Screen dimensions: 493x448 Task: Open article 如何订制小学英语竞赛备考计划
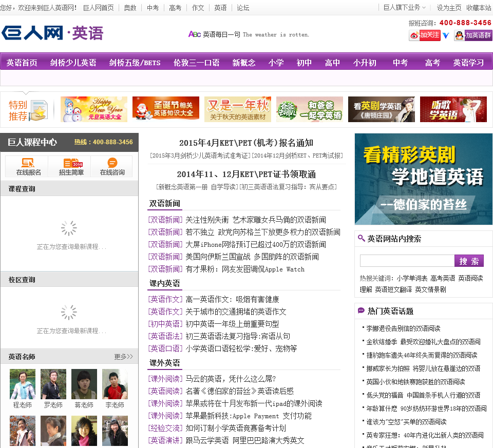(x=236, y=428)
